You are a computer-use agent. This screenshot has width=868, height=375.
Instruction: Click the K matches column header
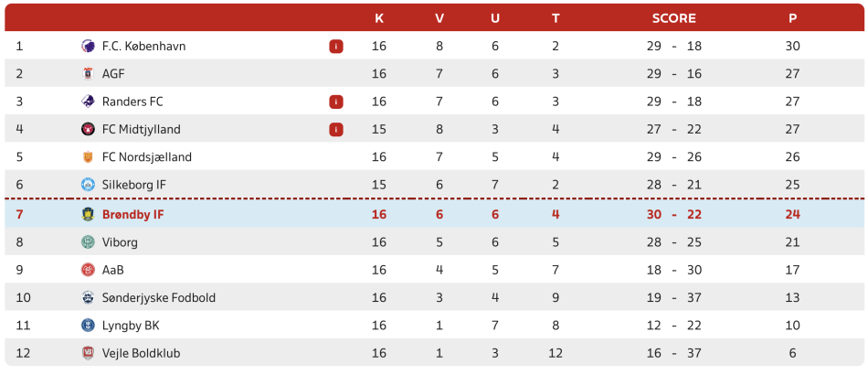[x=379, y=18]
